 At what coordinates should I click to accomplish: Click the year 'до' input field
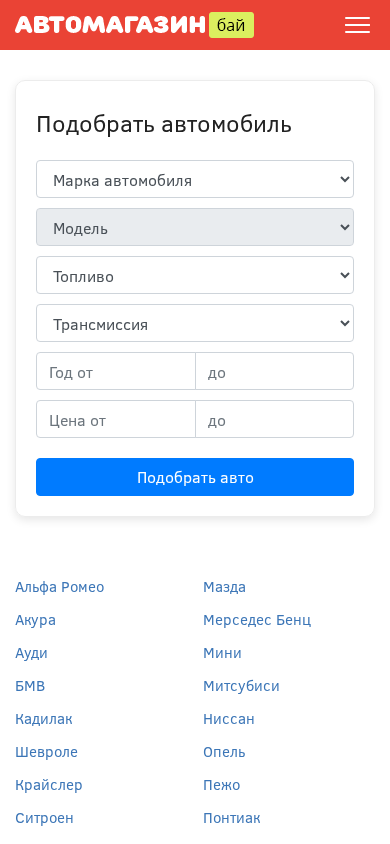274,371
